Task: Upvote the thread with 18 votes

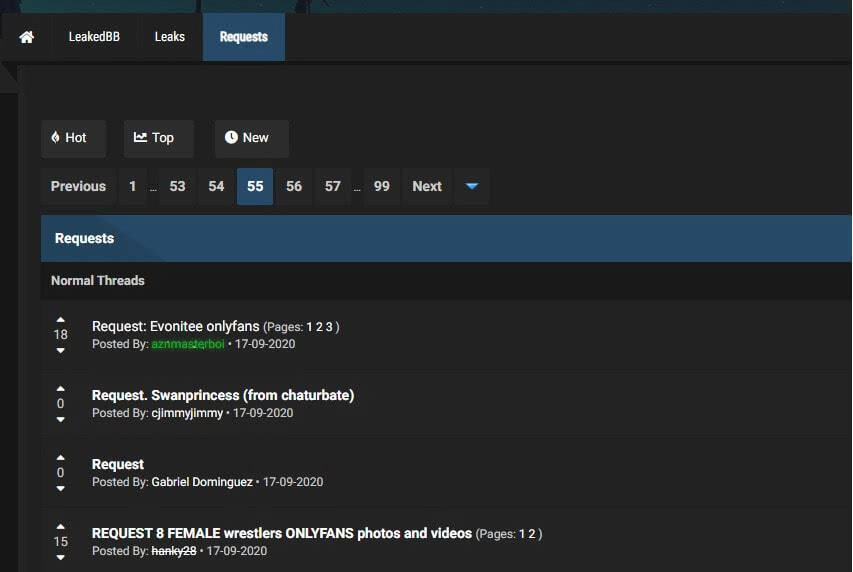Action: tap(60, 320)
